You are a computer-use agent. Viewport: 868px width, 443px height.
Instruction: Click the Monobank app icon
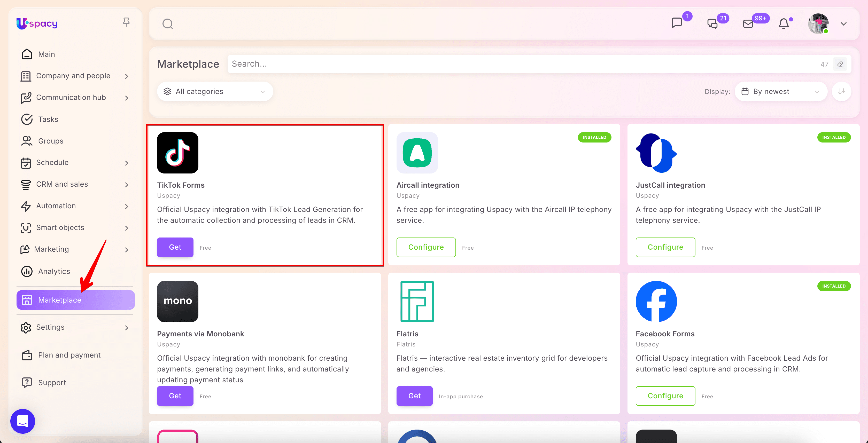[x=177, y=301]
